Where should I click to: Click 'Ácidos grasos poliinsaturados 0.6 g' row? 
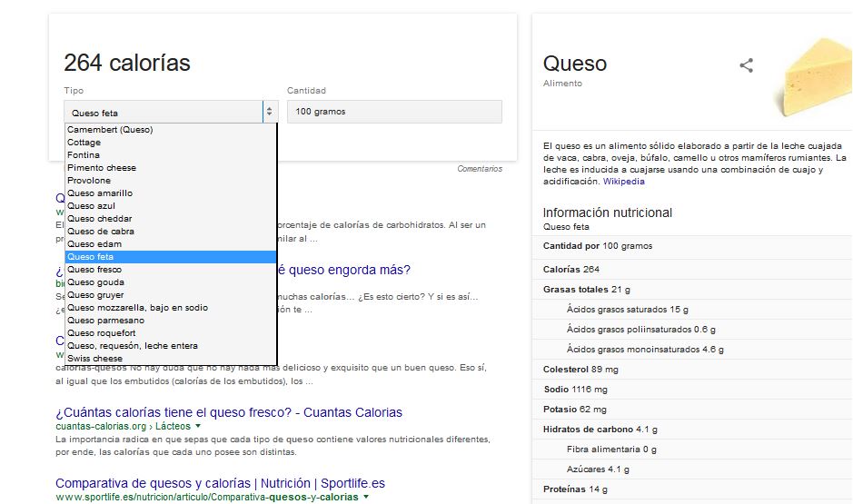(692, 329)
